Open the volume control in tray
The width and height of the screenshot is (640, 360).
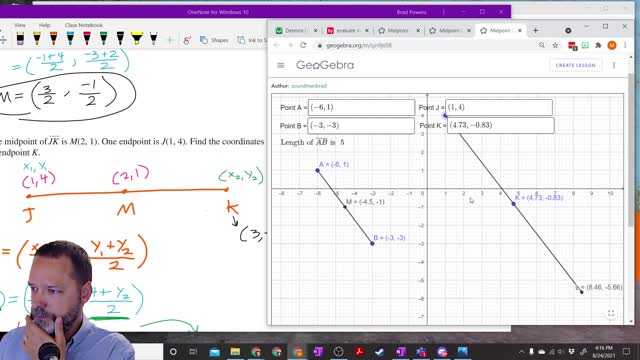coord(560,351)
